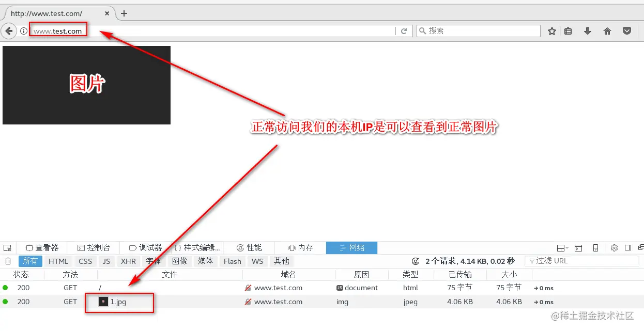The width and height of the screenshot is (644, 331).
Task: Clear network requests with trash icon
Action: [x=8, y=261]
